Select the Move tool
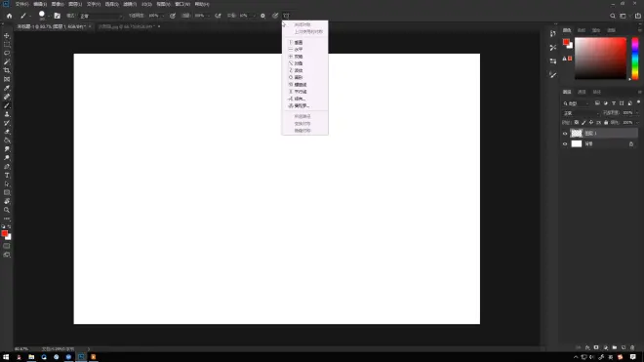This screenshot has width=644, height=362. click(7, 36)
